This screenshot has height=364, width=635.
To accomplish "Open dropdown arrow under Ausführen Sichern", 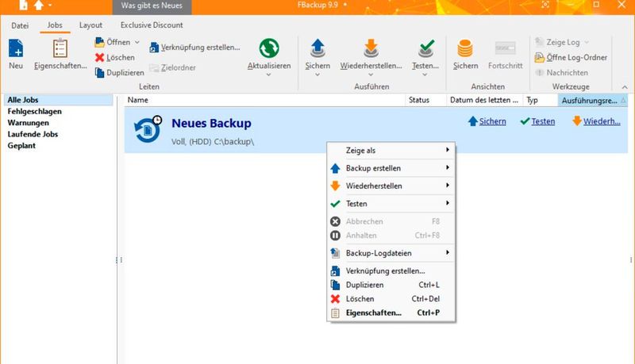I will point(317,75).
